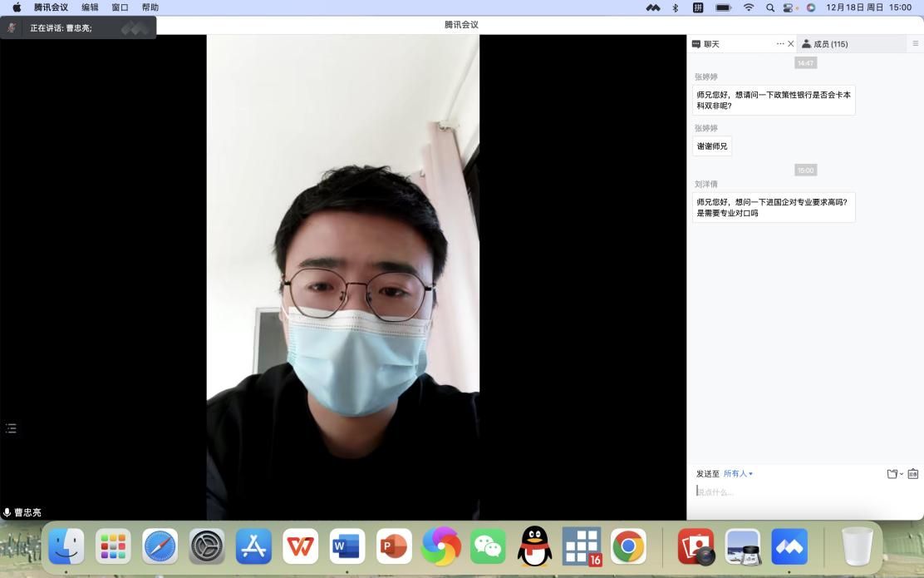Open the 聊天 chat tab
This screenshot has height=578, width=924.
coord(706,44)
